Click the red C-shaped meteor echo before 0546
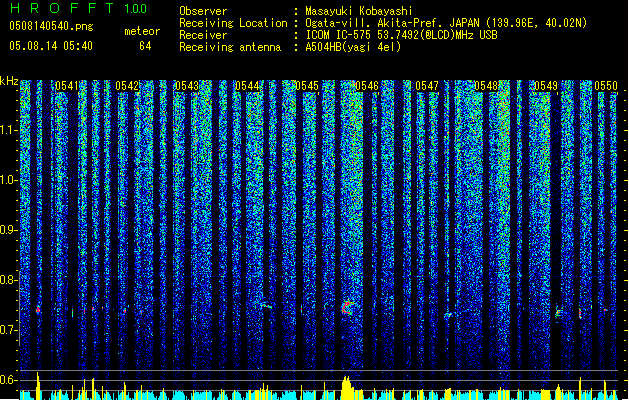 pyautogui.click(x=347, y=308)
